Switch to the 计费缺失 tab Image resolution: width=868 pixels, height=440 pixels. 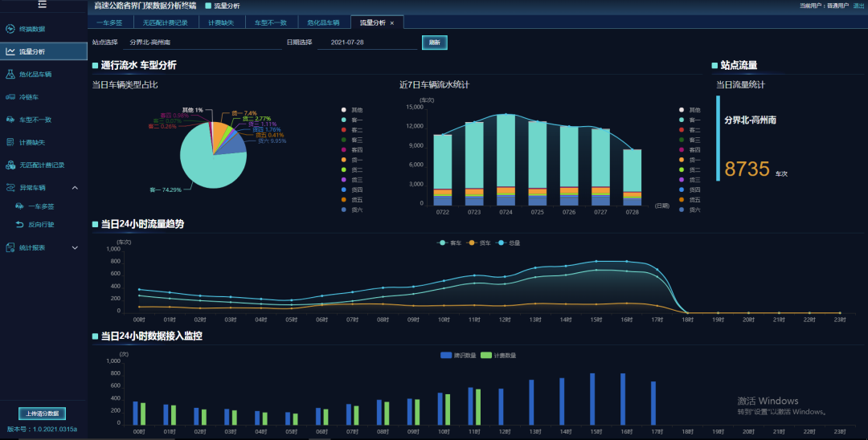220,23
